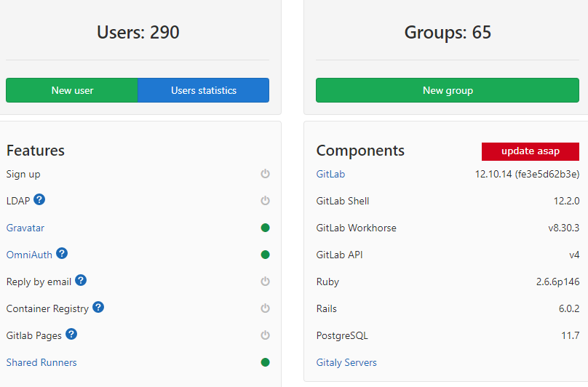Click the Sign up disabled power icon

pos(265,174)
